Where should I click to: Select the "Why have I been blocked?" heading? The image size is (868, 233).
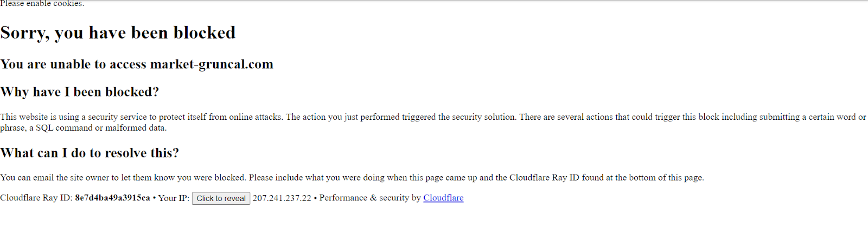pos(80,92)
